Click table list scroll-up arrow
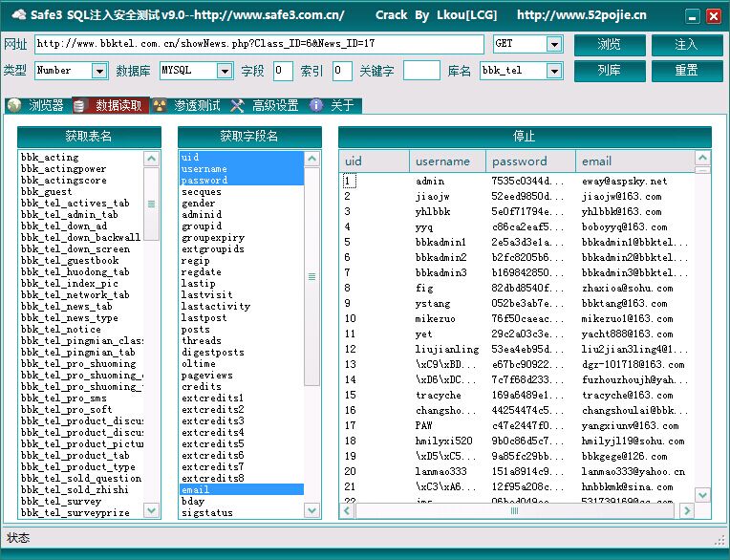 coord(151,159)
